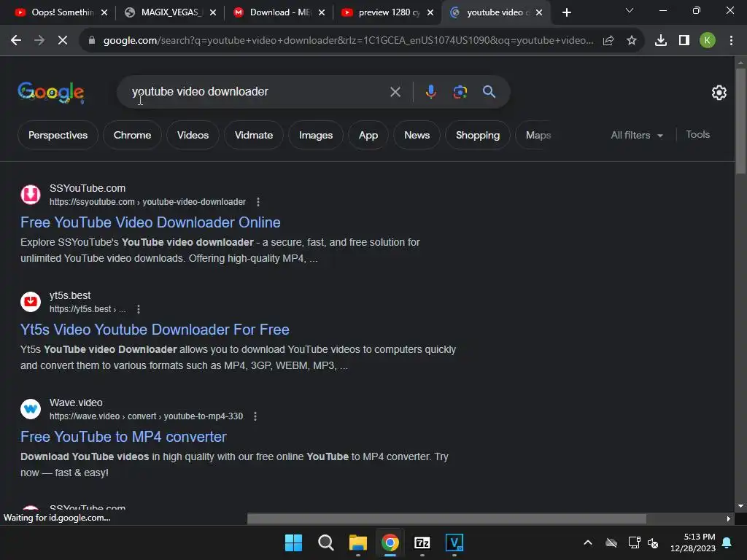The height and width of the screenshot is (560, 747).
Task: Open VEGAS app from taskbar
Action: [x=454, y=542]
